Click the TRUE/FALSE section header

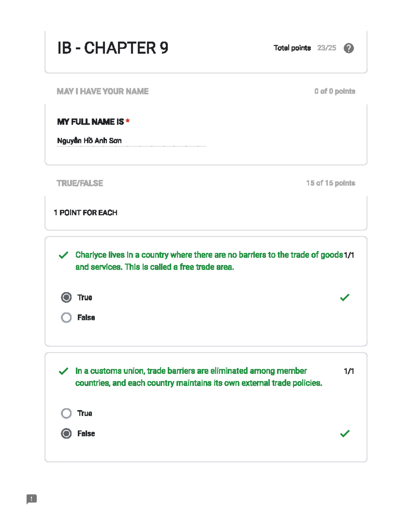pos(80,183)
